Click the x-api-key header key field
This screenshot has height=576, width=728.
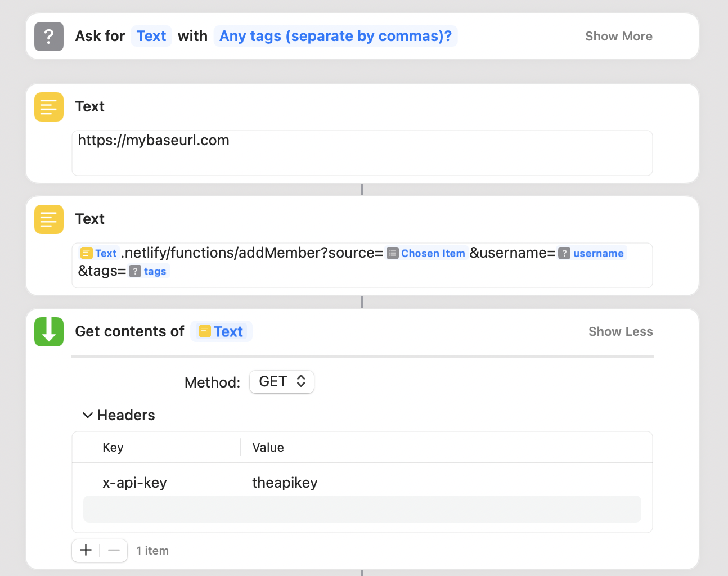pyautogui.click(x=134, y=483)
